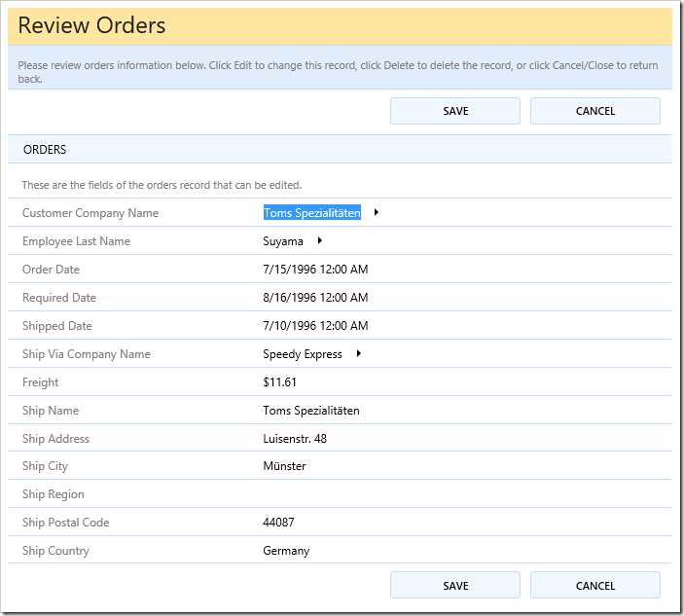Edit the Ship Address Luisenstr. 48

click(x=295, y=439)
